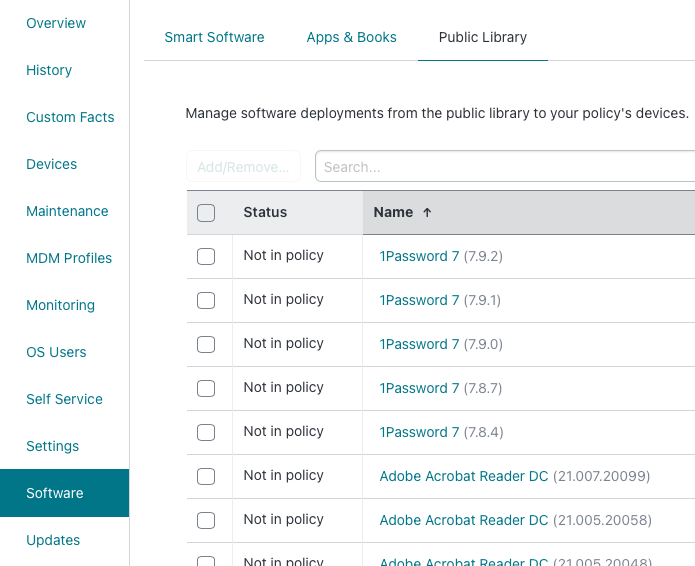Toggle the select-all checkbox in the header
This screenshot has width=695, height=566.
tap(206, 213)
